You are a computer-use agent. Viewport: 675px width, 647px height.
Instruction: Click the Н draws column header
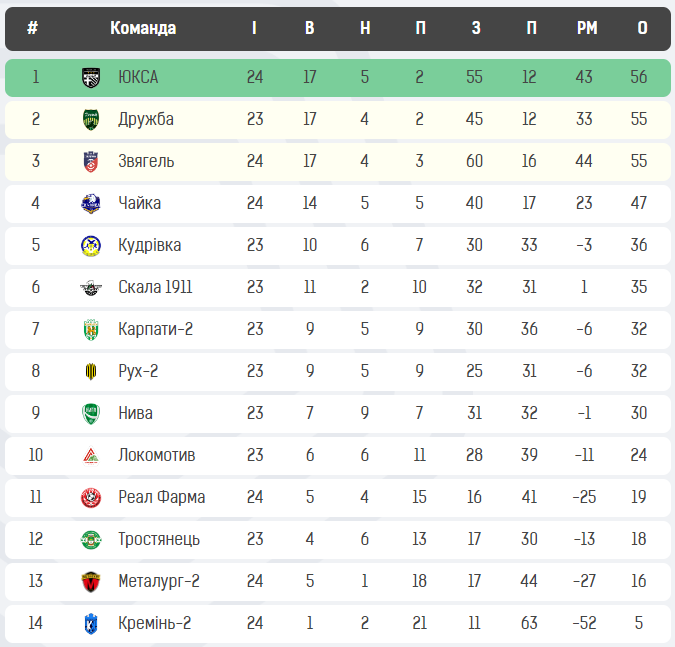click(365, 28)
